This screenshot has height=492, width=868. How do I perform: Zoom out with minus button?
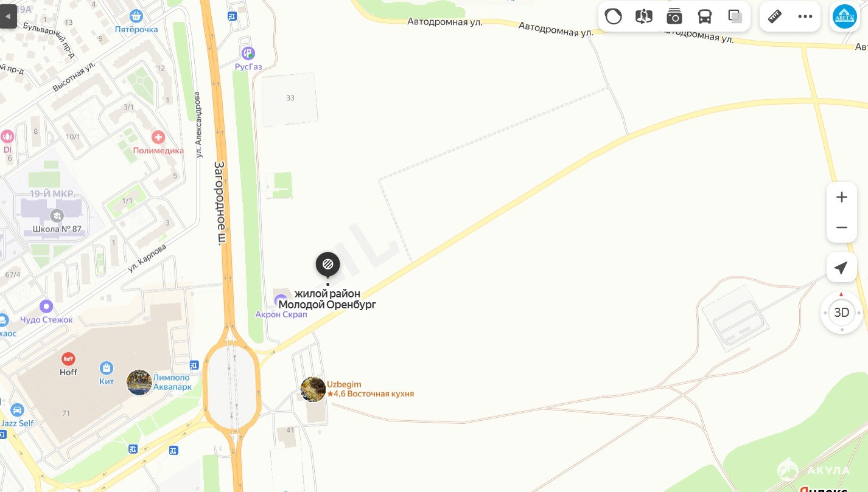pos(842,227)
